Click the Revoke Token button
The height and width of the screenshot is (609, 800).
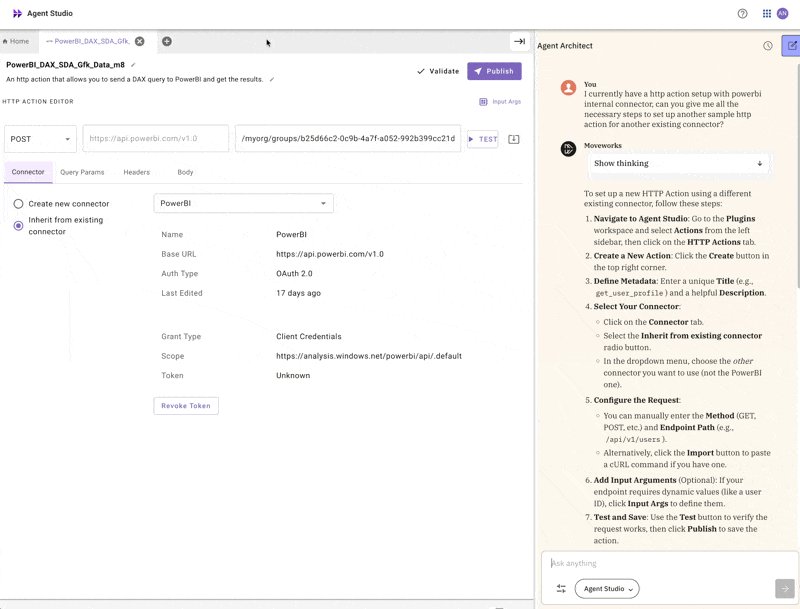(186, 406)
